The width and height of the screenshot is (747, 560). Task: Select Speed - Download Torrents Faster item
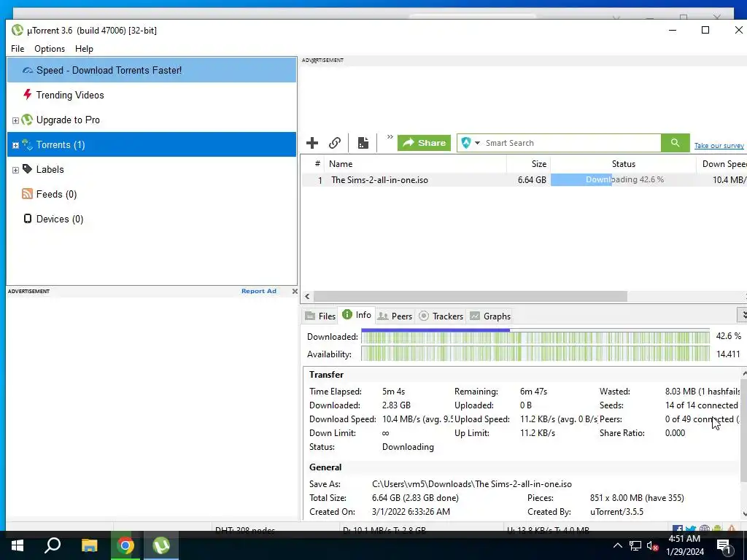coord(152,70)
